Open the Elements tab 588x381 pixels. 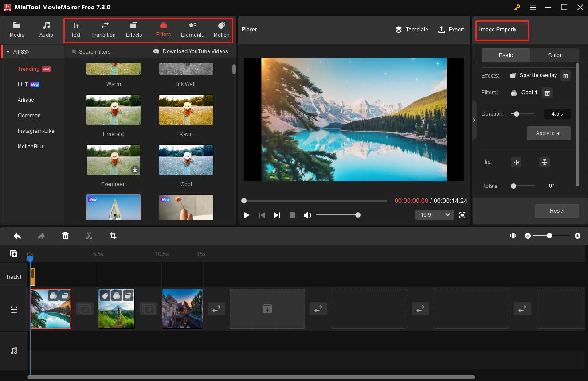[x=192, y=29]
